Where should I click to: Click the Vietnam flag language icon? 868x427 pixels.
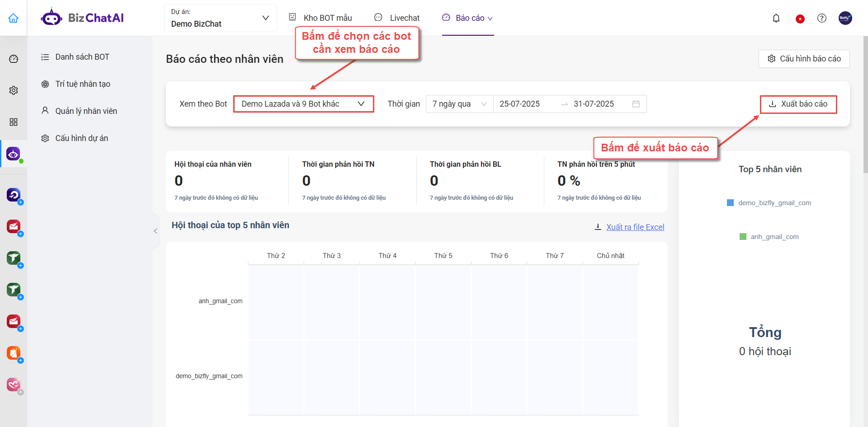point(800,19)
